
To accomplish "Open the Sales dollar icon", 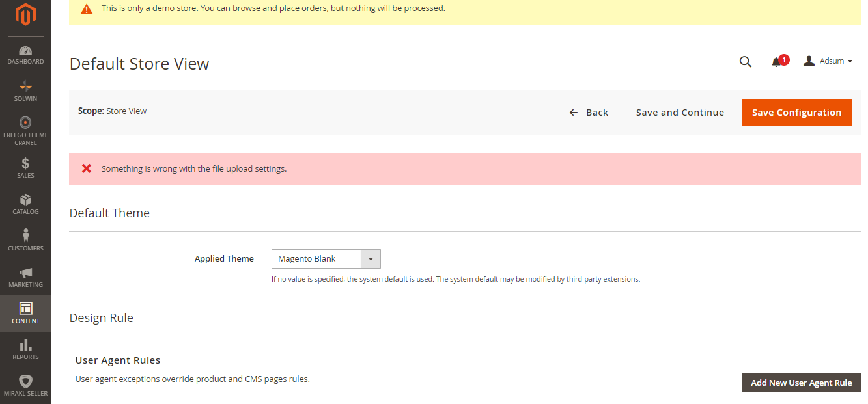I will tap(25, 163).
